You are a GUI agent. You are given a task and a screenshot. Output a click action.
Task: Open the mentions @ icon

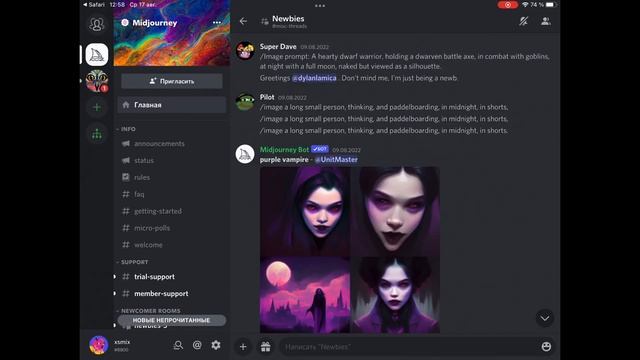pos(197,345)
